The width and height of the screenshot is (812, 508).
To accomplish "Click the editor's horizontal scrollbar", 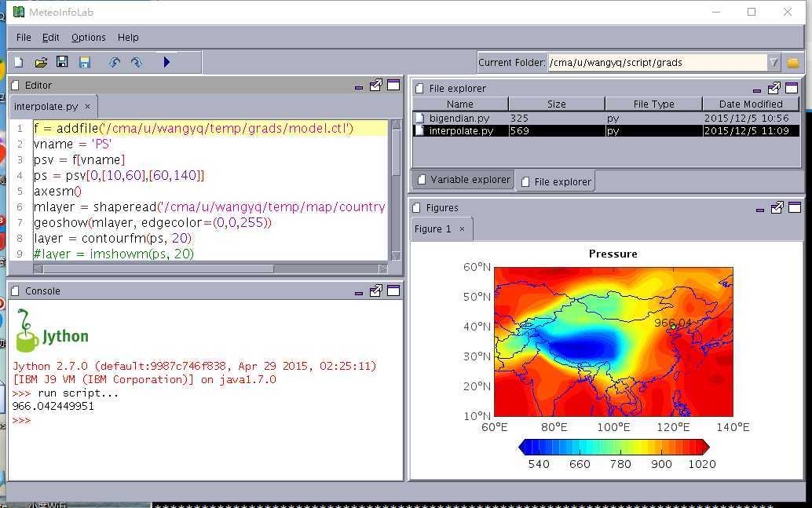I will click(x=159, y=269).
